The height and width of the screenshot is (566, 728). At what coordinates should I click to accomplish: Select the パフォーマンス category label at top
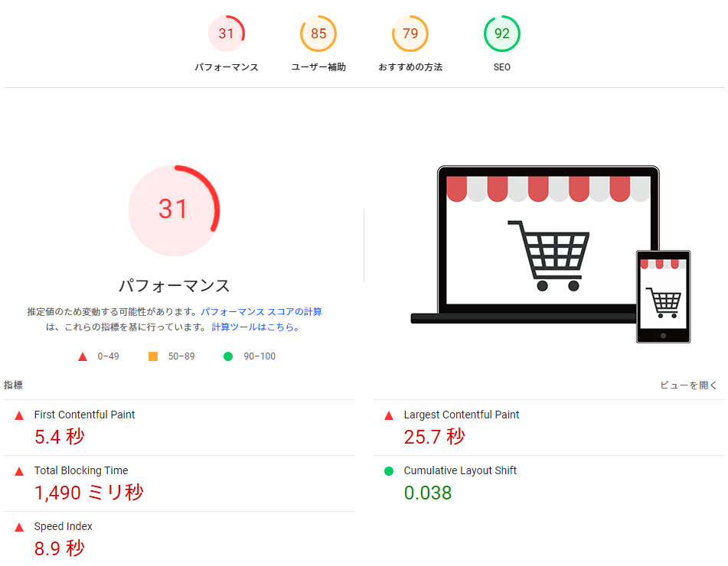click(x=226, y=67)
